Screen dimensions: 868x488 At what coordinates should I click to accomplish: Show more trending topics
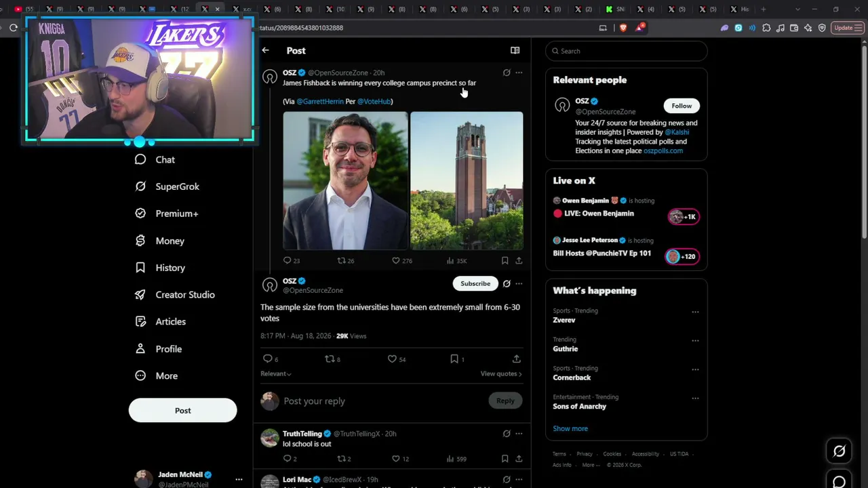[x=570, y=428]
